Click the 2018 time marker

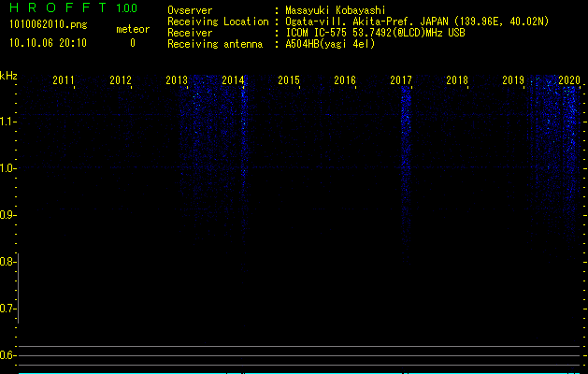point(457,79)
